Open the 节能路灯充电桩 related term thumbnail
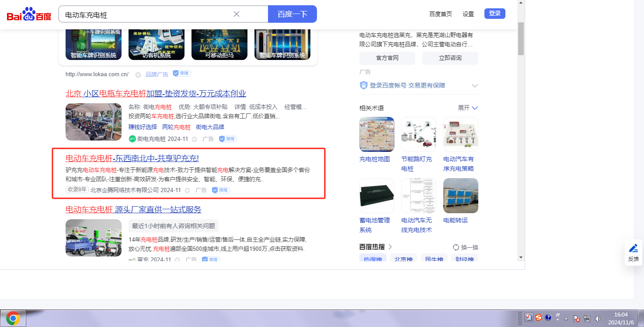Screen dimensions: 644x327 point(419,134)
